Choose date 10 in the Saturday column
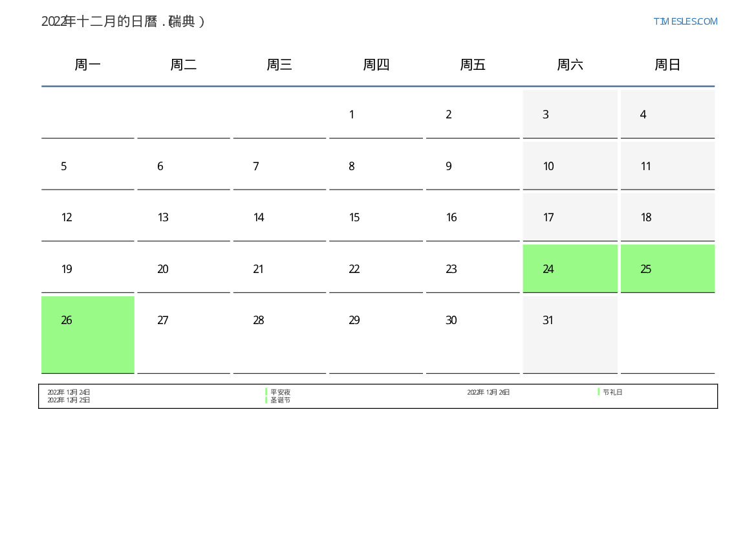 tap(570, 166)
